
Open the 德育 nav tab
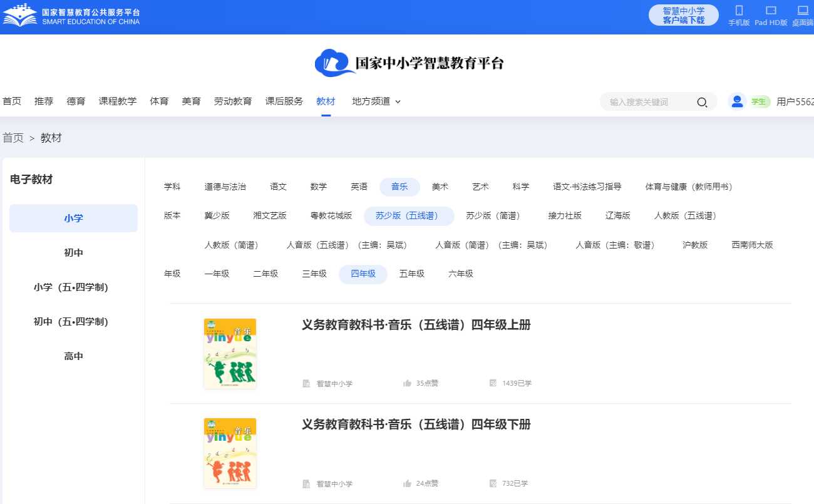pos(76,101)
